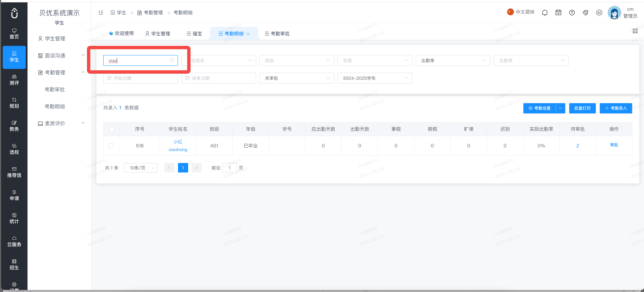Switch to the 考勤审批 tab
Viewport: 644px width, 292px height.
click(x=277, y=34)
